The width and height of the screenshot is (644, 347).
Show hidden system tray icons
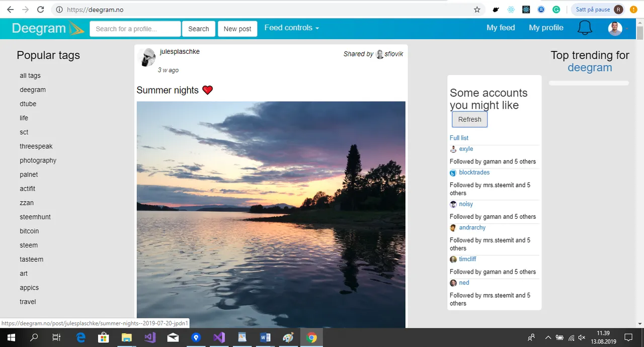(x=548, y=337)
